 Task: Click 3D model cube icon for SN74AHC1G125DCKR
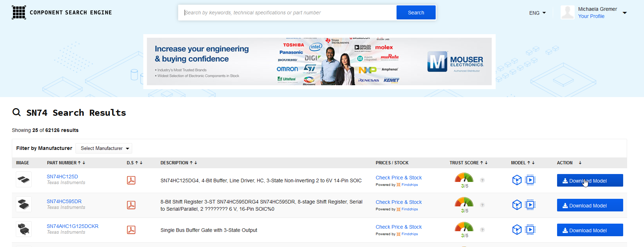[x=516, y=229]
